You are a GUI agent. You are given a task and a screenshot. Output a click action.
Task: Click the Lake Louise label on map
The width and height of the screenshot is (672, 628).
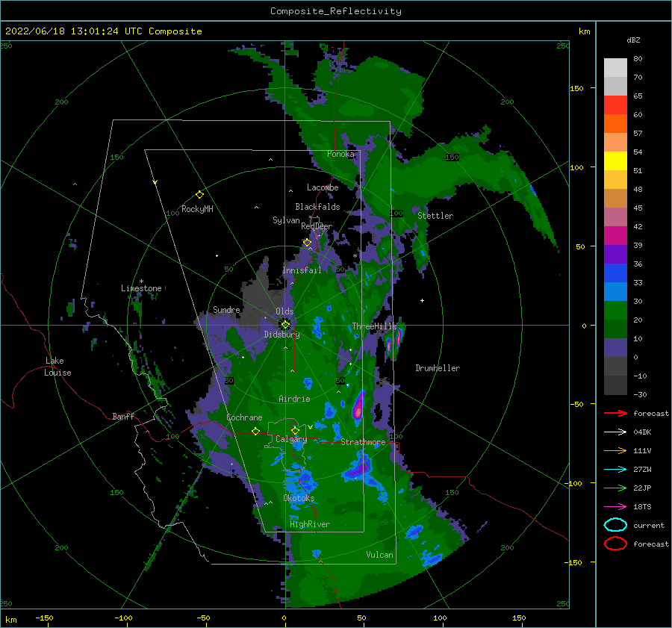(x=57, y=367)
